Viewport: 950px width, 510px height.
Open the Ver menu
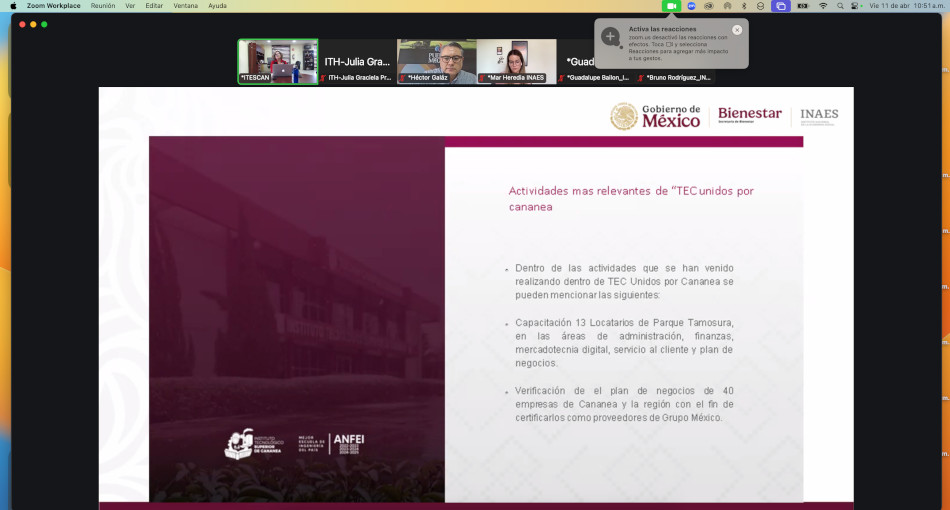coord(130,5)
